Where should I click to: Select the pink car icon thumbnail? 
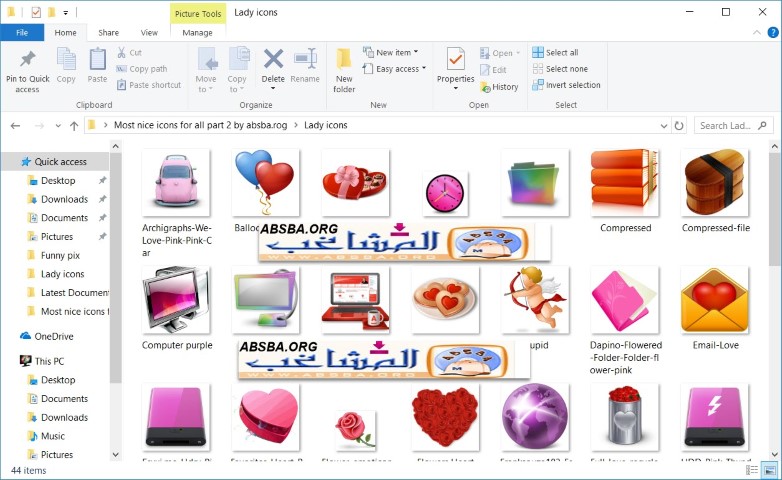(176, 182)
